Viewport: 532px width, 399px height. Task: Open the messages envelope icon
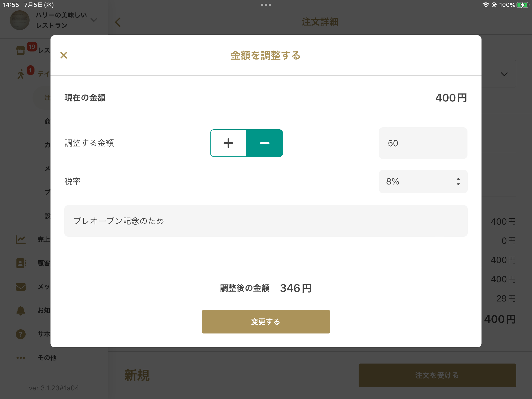pyautogui.click(x=21, y=287)
